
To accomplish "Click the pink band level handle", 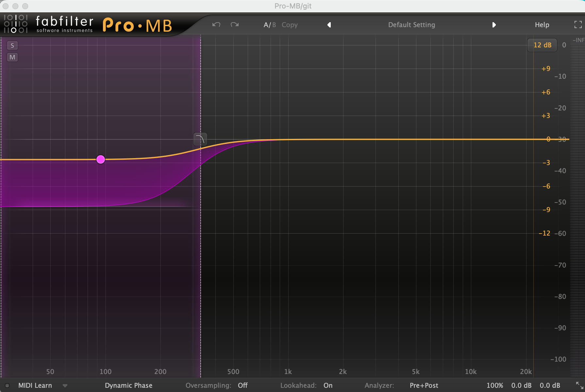I will pyautogui.click(x=101, y=159).
